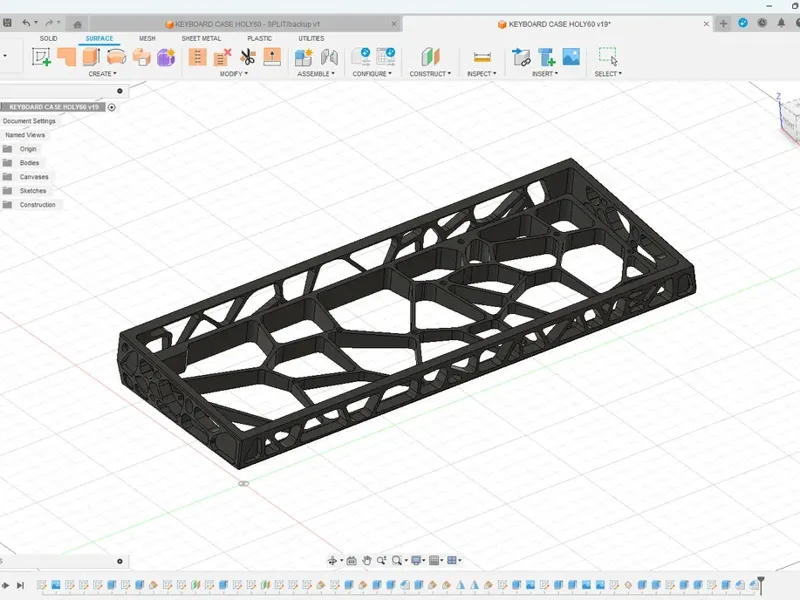Click the Orbit navigation icon

(332, 561)
